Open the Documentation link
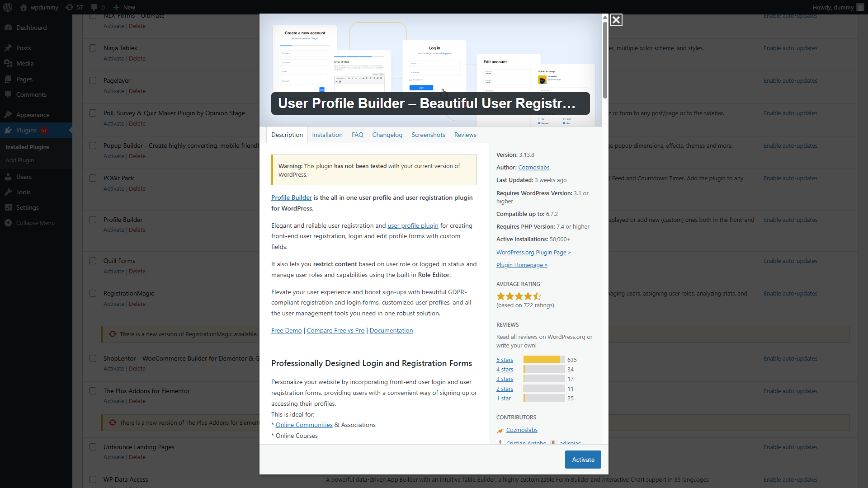868x488 pixels. click(391, 330)
